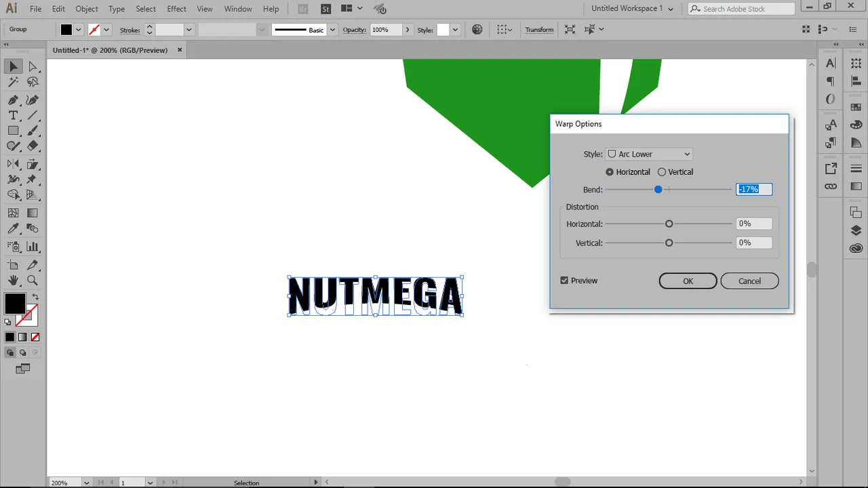Select the Scale tool
The height and width of the screenshot is (488, 868).
pos(33,164)
